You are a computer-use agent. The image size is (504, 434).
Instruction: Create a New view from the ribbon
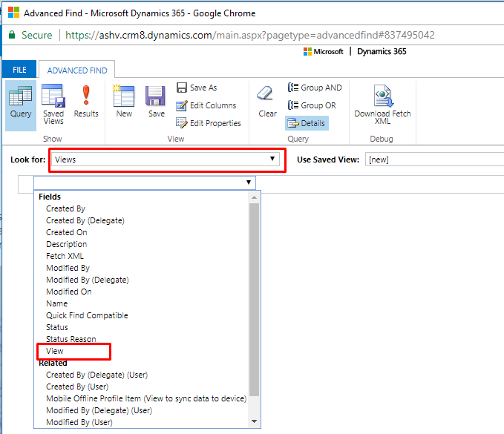124,101
